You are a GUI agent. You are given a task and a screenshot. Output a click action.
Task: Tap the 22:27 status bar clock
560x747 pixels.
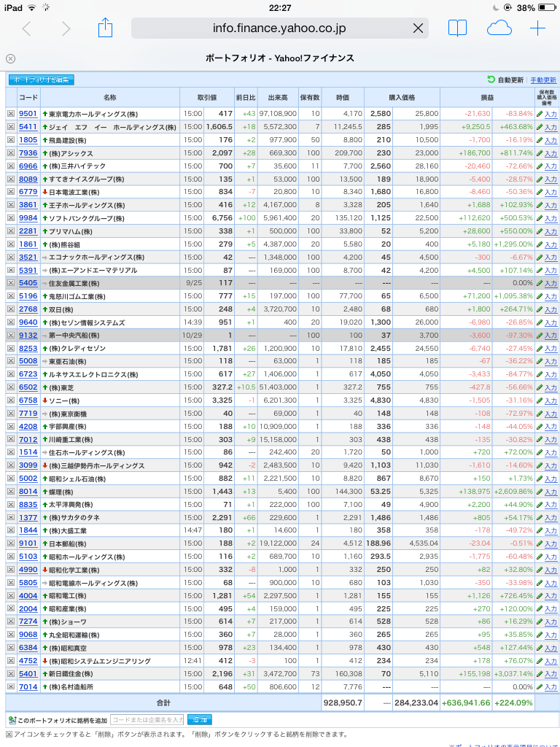coord(280,7)
